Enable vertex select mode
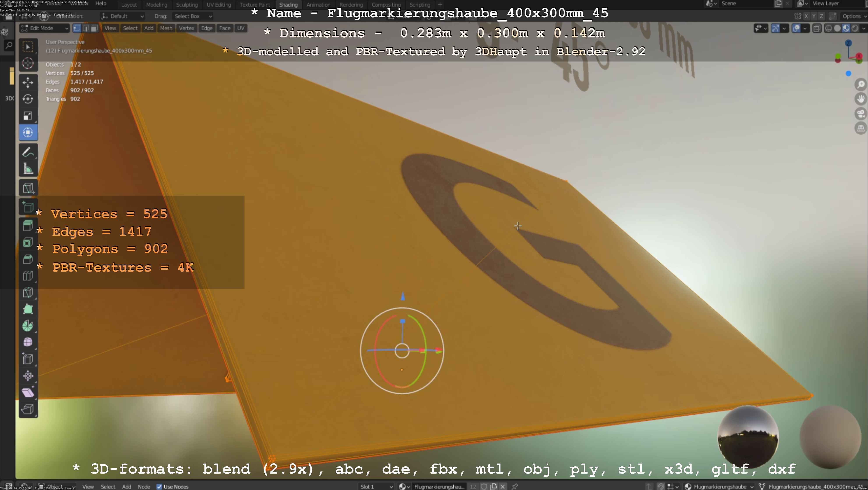Screen dimensions: 868x490 click(77, 28)
